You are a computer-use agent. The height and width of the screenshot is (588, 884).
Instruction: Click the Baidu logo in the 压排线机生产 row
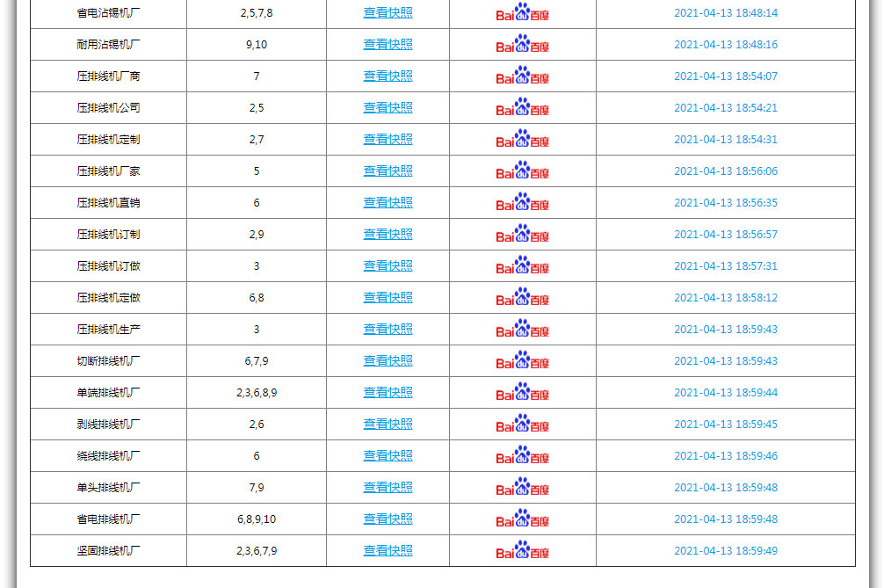click(x=522, y=329)
